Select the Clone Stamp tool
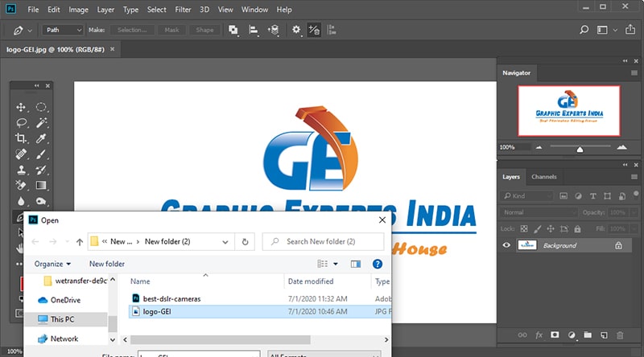The height and width of the screenshot is (357, 644). pyautogui.click(x=21, y=170)
